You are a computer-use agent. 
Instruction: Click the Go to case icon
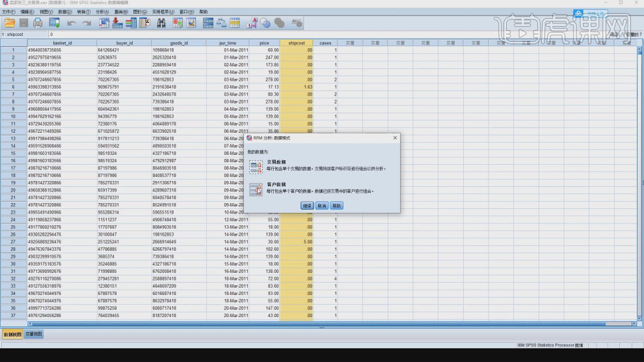(x=104, y=23)
